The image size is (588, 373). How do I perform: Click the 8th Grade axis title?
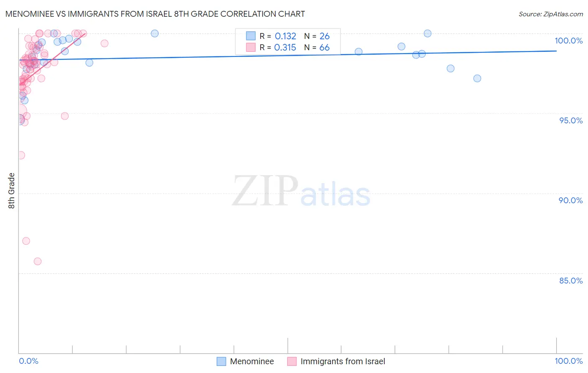point(11,191)
